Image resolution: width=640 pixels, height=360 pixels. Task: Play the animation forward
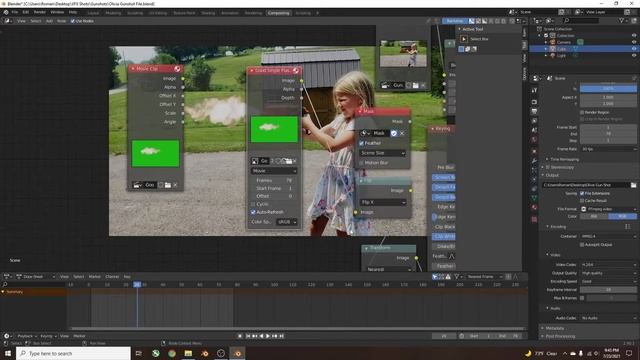[x=268, y=336]
